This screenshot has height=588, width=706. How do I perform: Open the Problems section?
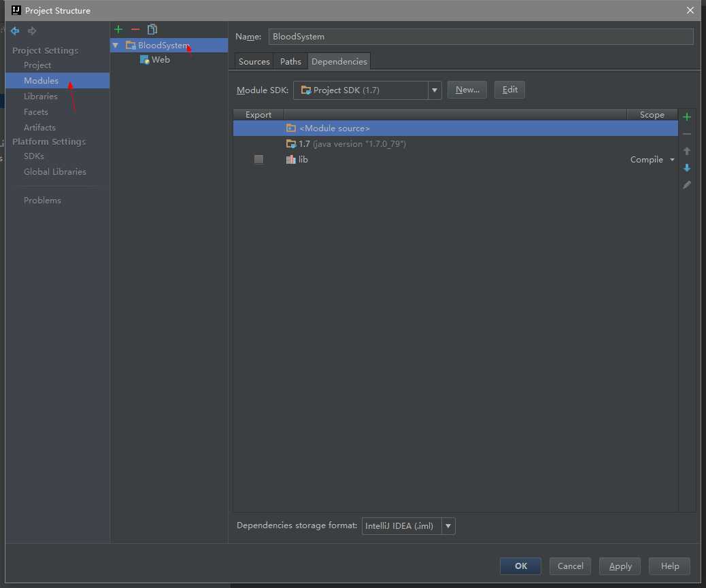click(42, 201)
